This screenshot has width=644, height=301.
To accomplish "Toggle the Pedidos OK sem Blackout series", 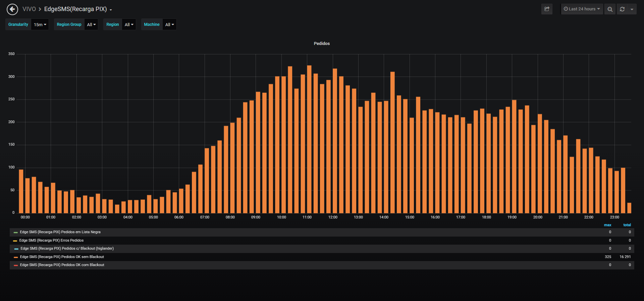I will 62,257.
